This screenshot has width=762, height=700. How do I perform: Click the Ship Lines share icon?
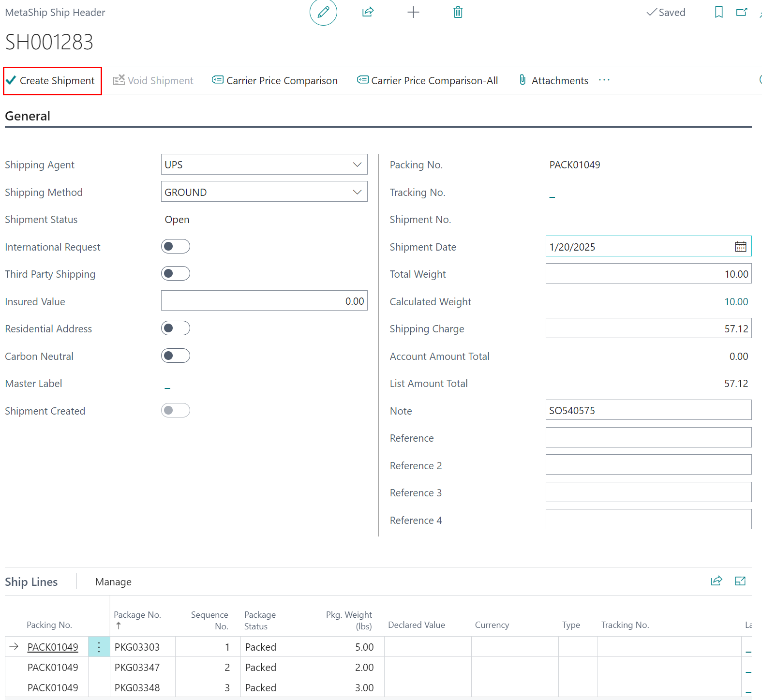click(717, 581)
